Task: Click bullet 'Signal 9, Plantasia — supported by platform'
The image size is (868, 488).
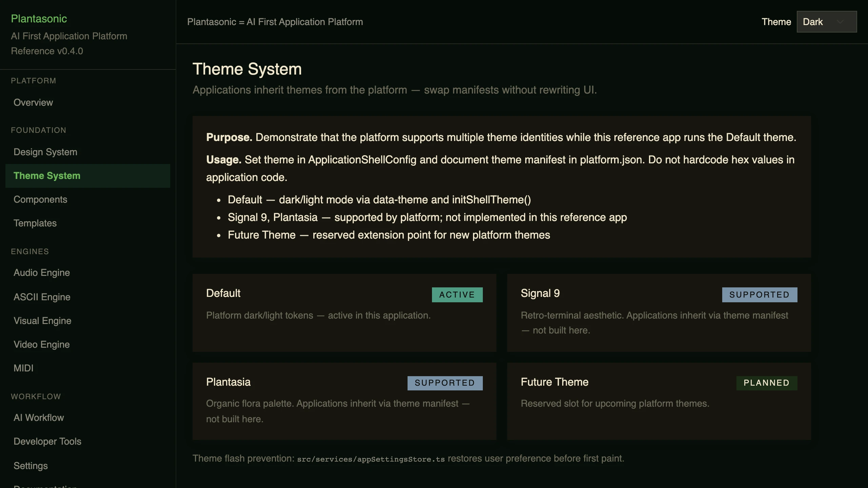Action: tap(427, 217)
